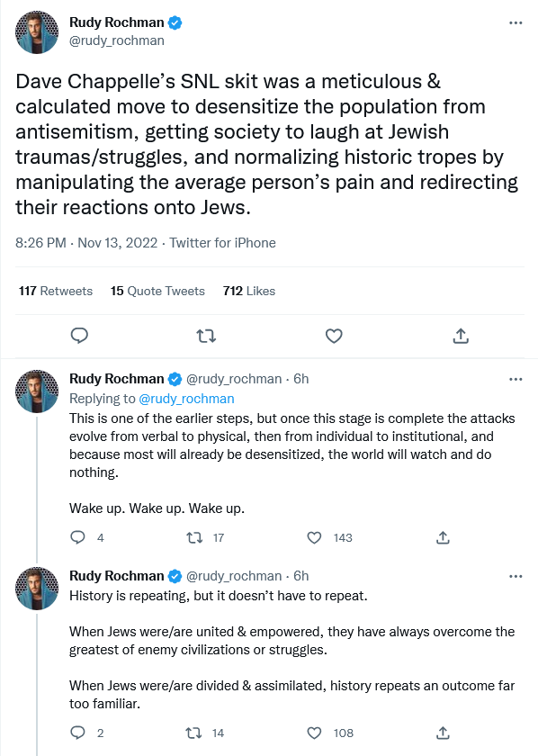
Task: Open more options on the first reply
Action: click(x=516, y=379)
